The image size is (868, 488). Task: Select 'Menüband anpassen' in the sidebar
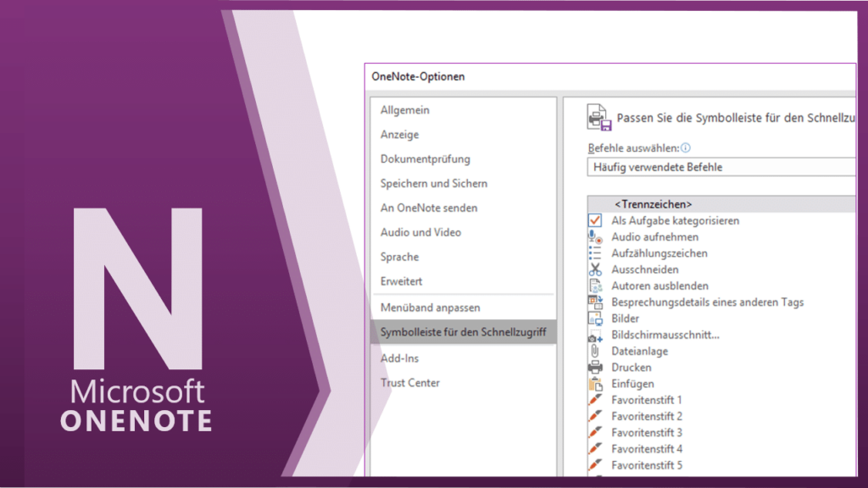pos(430,308)
